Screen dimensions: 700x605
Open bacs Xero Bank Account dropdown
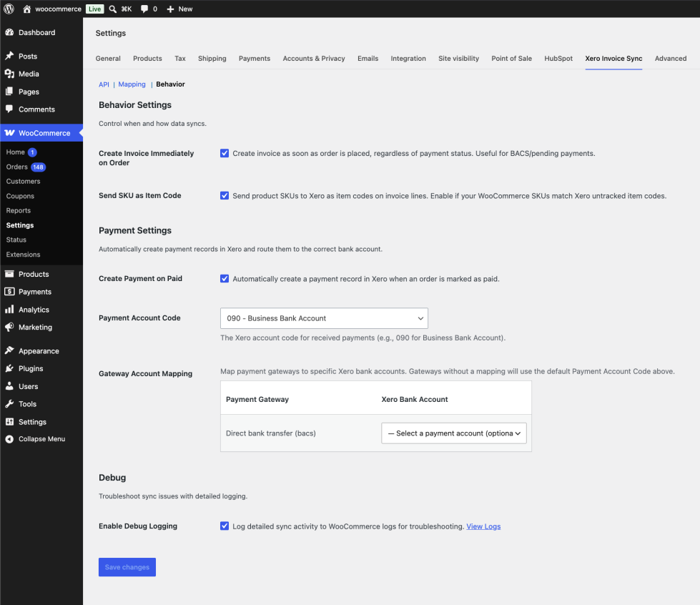click(x=454, y=433)
